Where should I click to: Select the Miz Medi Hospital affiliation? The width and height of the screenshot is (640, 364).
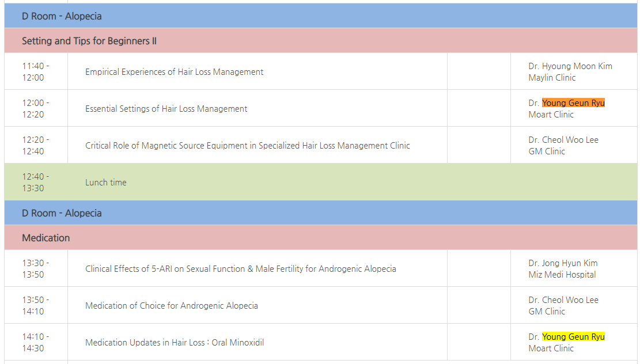pos(562,275)
